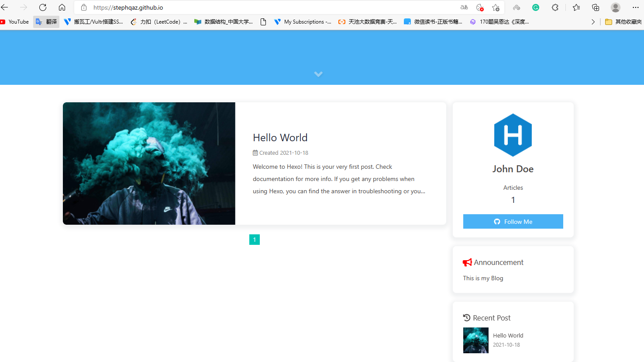The height and width of the screenshot is (362, 644).
Task: Open the My Subscriptions bookmark
Action: 303,21
